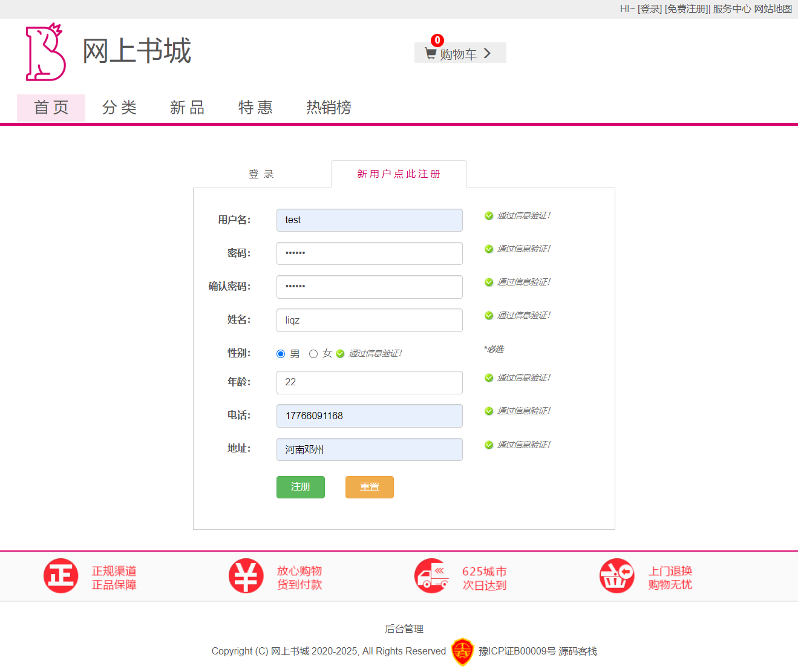Click the *必选 note beside gender
The image size is (798, 672).
(x=494, y=349)
